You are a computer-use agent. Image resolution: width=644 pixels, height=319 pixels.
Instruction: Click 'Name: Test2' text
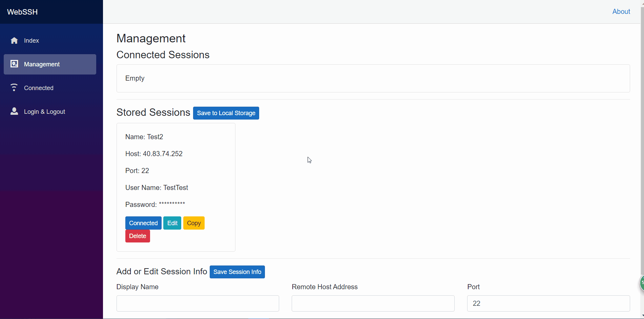tap(144, 137)
